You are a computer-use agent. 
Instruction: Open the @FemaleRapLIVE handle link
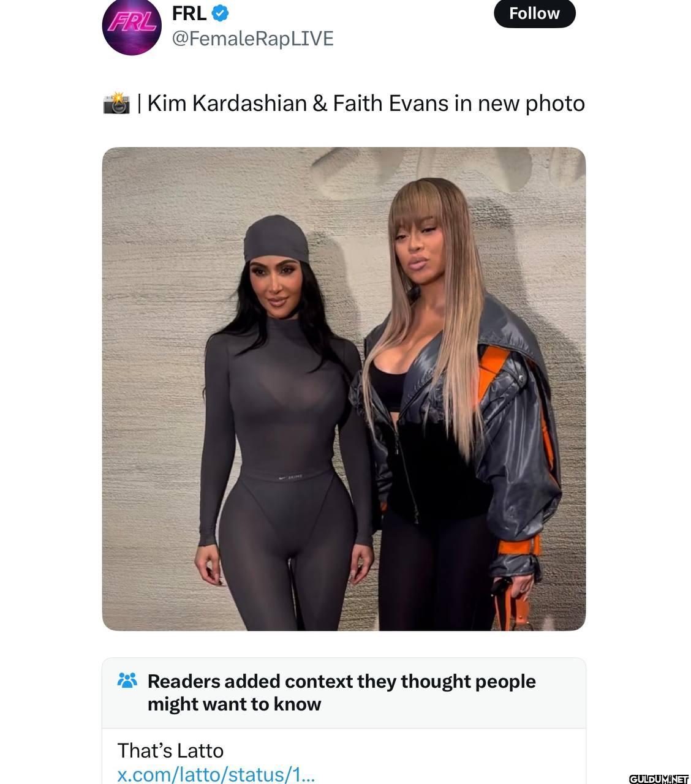(252, 39)
